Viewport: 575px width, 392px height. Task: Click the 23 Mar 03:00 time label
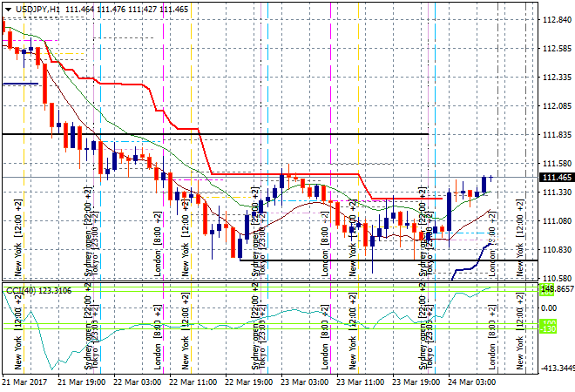click(304, 382)
